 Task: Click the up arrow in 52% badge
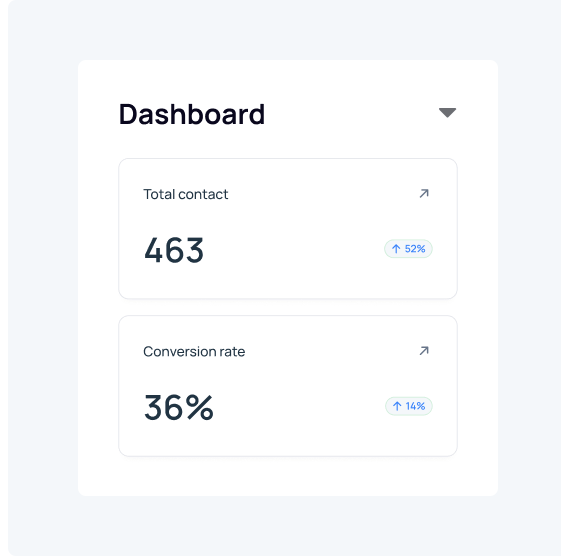tap(396, 249)
